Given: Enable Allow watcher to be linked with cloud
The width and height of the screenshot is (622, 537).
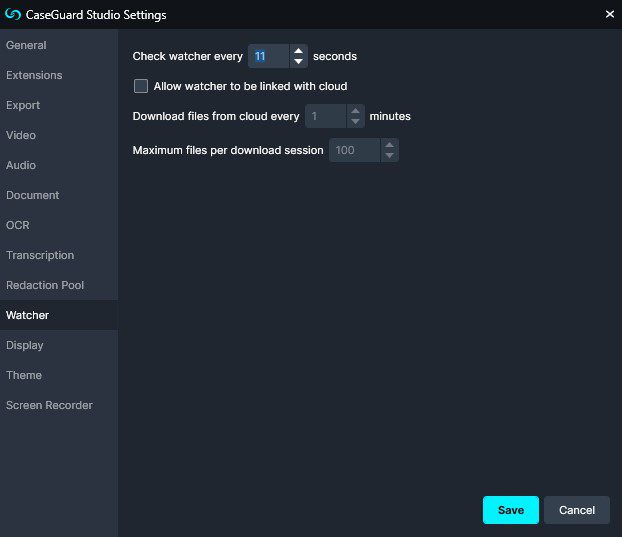Looking at the screenshot, I should [141, 86].
